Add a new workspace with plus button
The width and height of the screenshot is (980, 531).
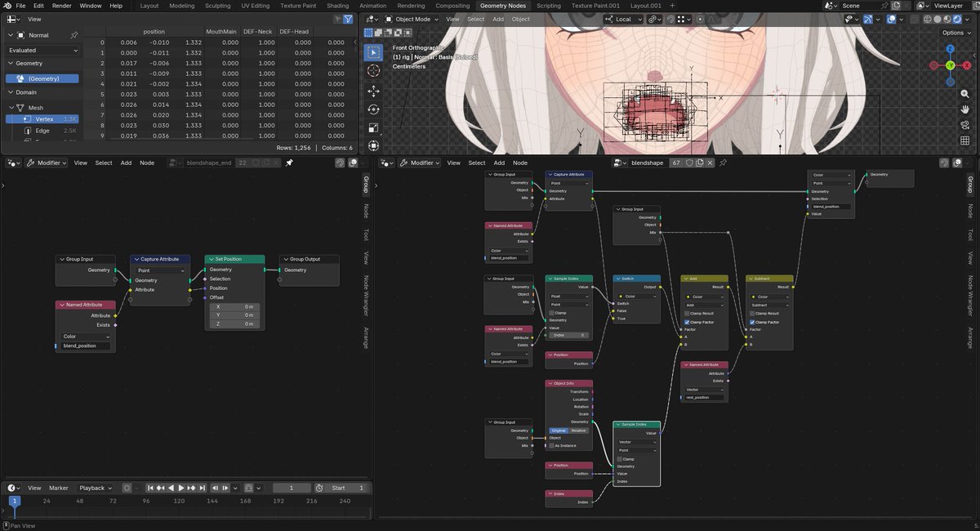click(671, 6)
